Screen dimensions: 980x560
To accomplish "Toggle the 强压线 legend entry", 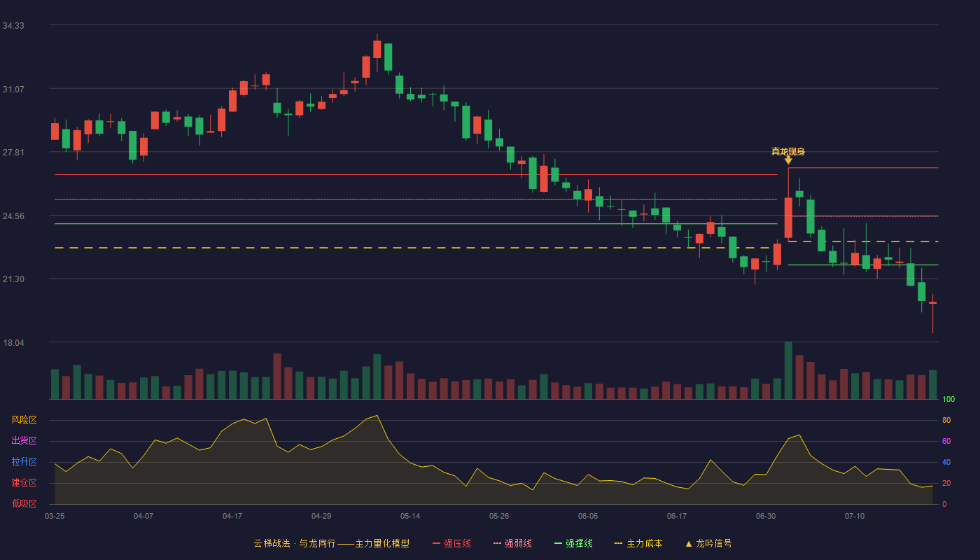I will (x=451, y=543).
